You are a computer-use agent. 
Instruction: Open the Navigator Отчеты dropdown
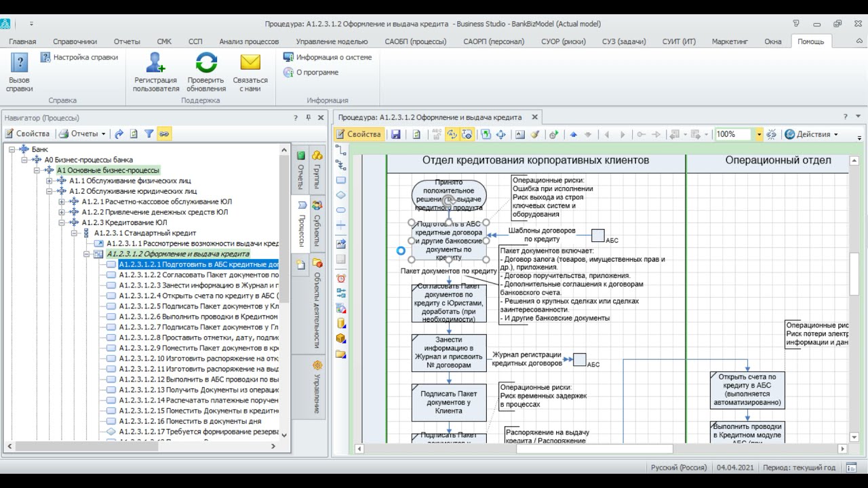point(82,134)
